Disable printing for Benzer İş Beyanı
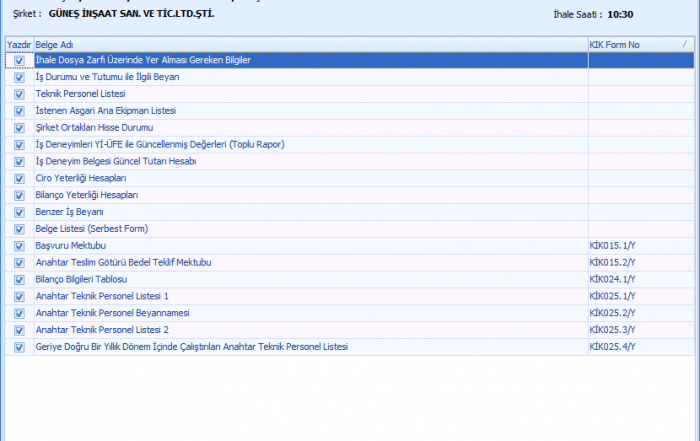 (x=19, y=212)
